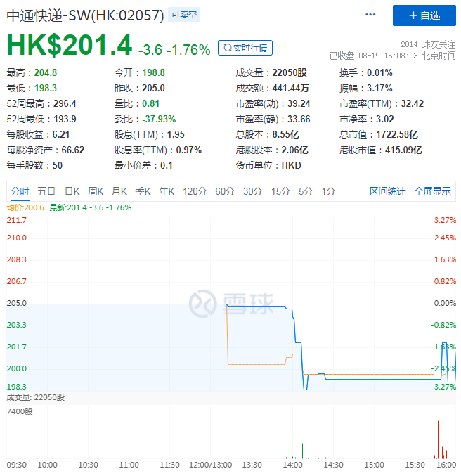Click the 总市值 1722.58亿 stat

point(379,135)
